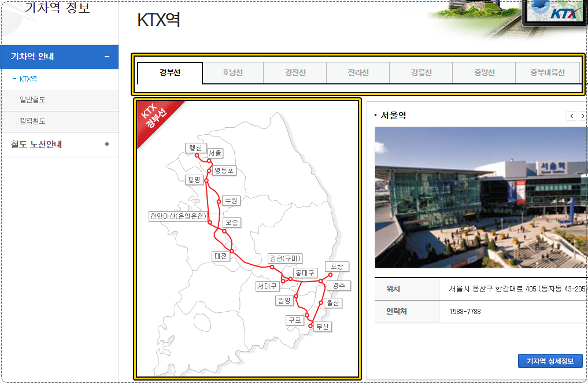The image size is (588, 384).
Task: Click the 1588-7788 contact number
Action: click(465, 312)
